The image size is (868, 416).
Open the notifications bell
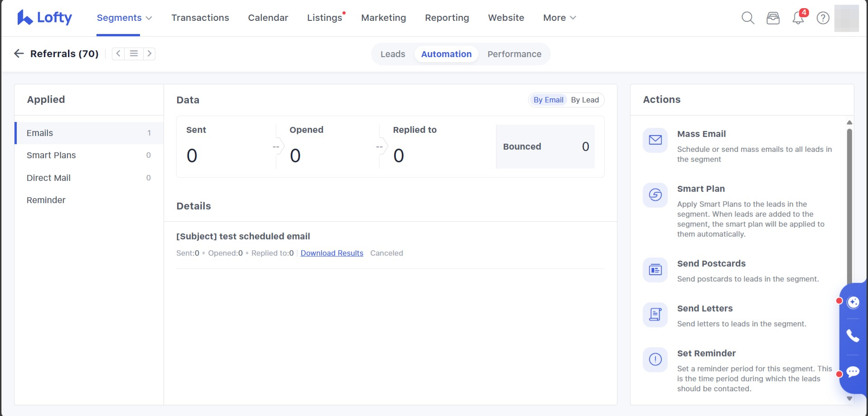798,18
